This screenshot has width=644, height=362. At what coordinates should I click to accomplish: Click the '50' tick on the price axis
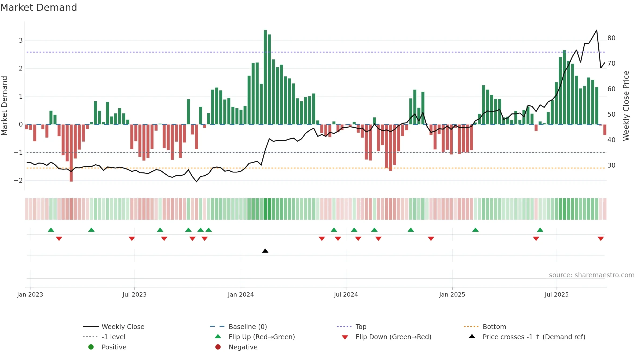click(611, 114)
